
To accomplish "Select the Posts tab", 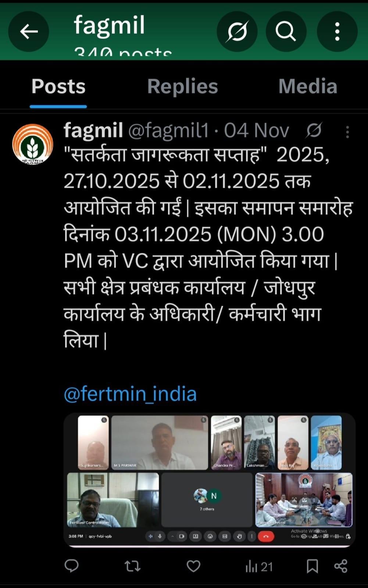I will [58, 86].
